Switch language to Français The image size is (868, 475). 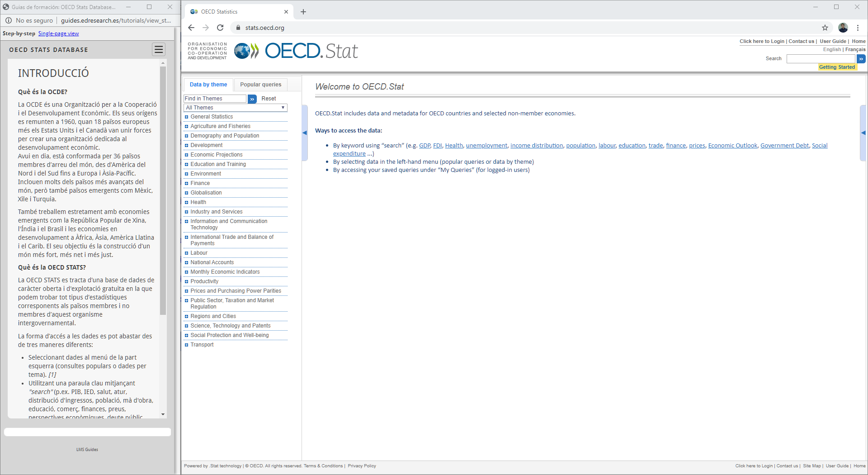click(x=855, y=50)
